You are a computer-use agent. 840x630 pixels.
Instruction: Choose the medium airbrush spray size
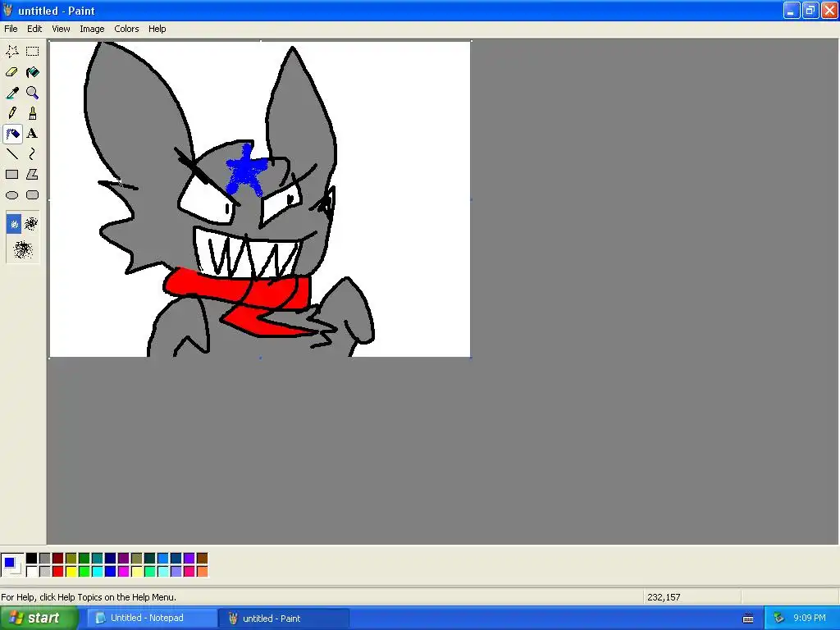pos(31,224)
